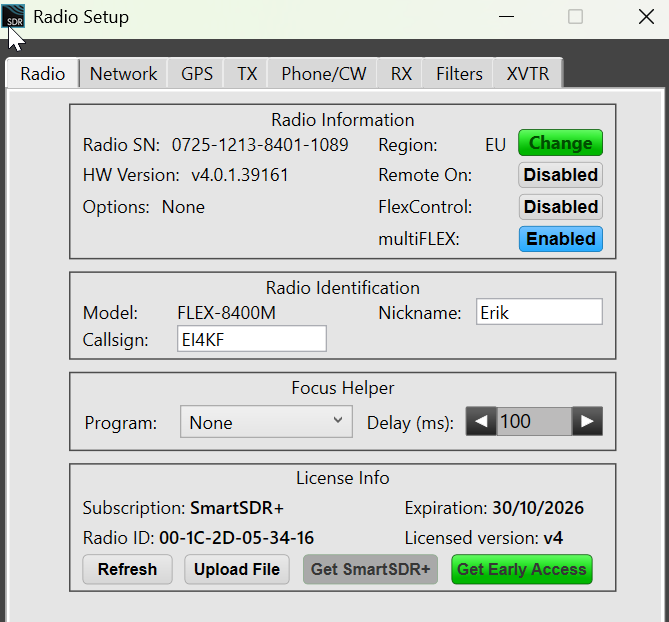Image resolution: width=669 pixels, height=622 pixels.
Task: Increase Delay with right arrow
Action: (587, 421)
